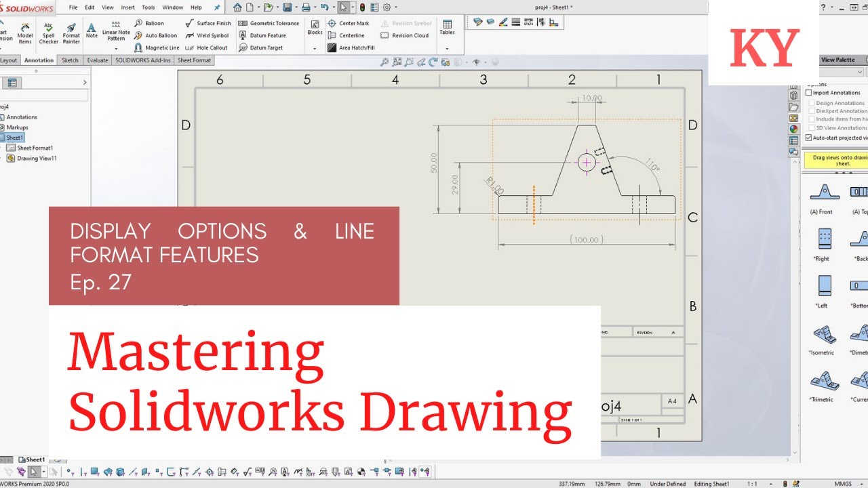Viewport: 868px width, 488px height.
Task: Choose the Magnetic Line tool
Action: 157,47
